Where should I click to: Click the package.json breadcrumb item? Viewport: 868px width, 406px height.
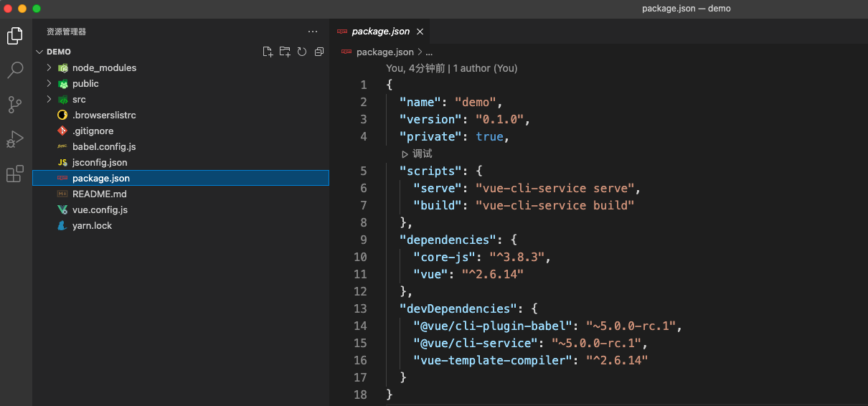tap(385, 52)
